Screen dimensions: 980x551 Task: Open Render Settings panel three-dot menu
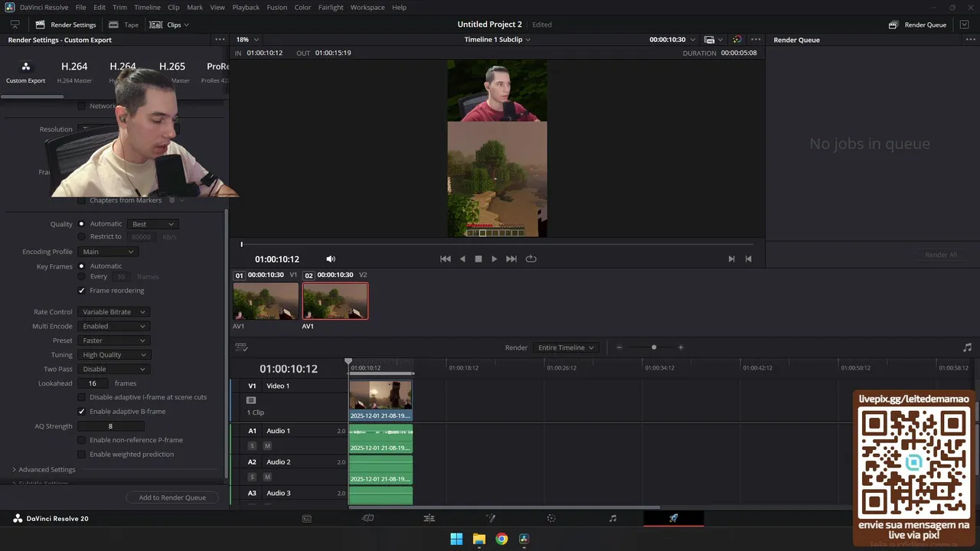220,40
